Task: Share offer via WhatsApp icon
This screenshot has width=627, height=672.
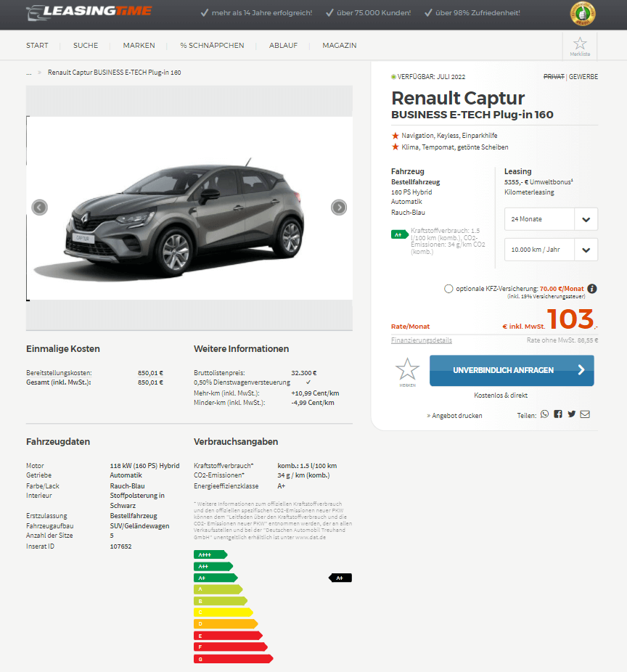Action: tap(544, 414)
